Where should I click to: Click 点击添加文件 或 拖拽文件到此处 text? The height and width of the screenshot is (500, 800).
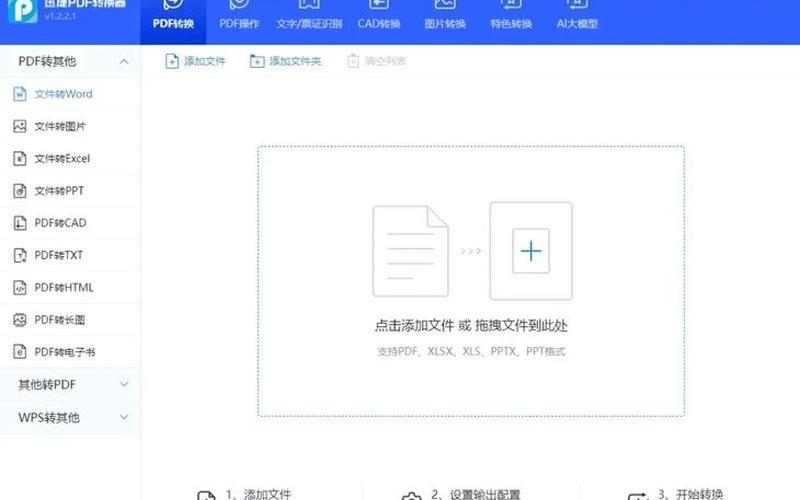tap(471, 326)
